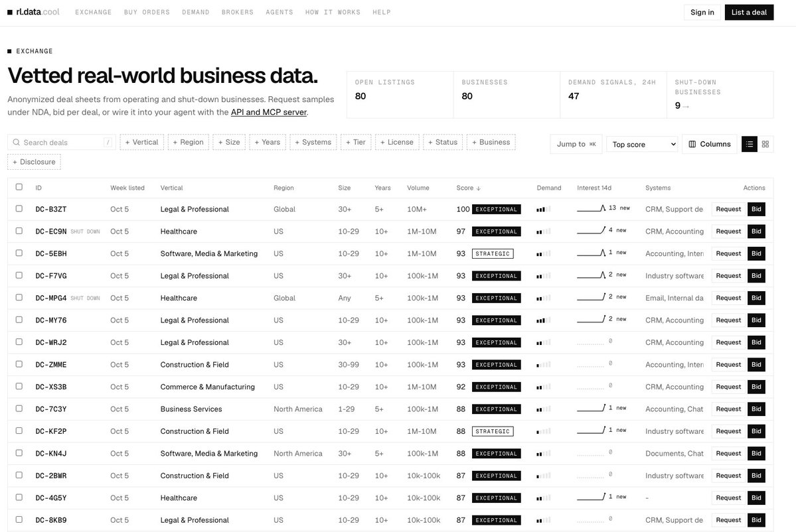Screen dimensions: 796x532
Task: Select the checkbox for DC-8KB9
Action: [x=19, y=519]
